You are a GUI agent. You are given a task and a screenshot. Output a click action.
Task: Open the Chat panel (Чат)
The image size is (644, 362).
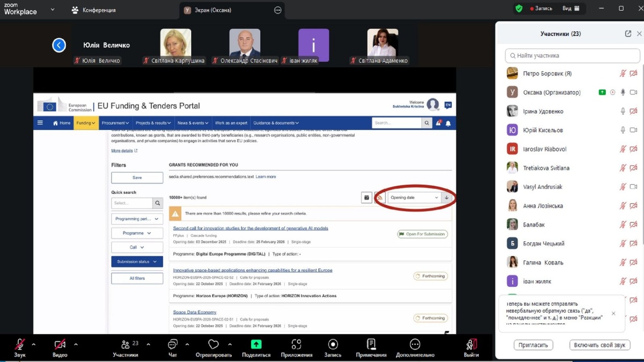pos(172,344)
